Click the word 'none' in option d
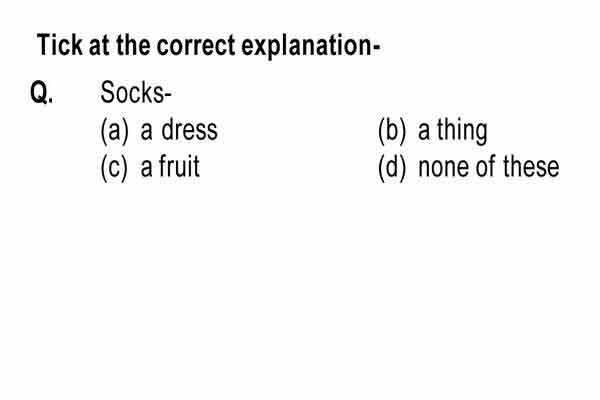The width and height of the screenshot is (600, 400). (x=443, y=169)
